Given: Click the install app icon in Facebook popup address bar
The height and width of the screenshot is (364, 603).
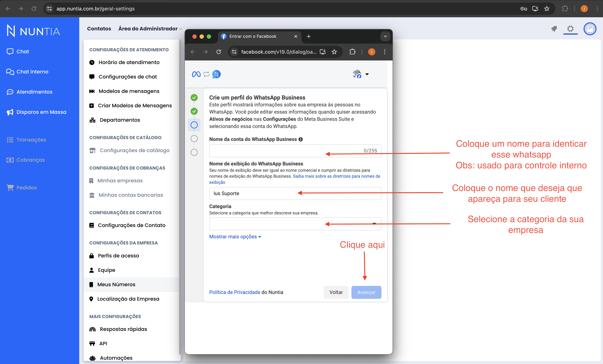Looking at the screenshot, I should point(323,52).
